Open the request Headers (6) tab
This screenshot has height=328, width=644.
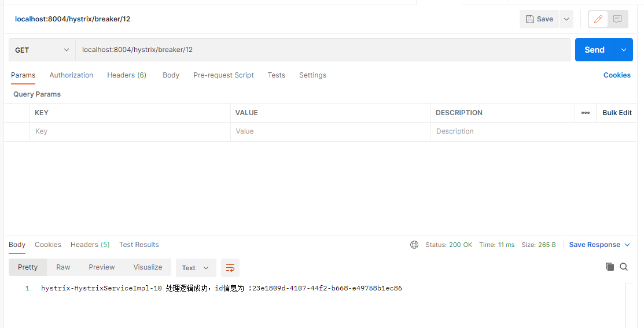[x=127, y=75]
